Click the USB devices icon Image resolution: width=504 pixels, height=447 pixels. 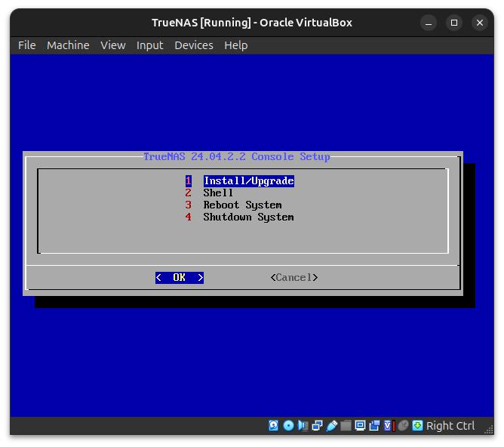[331, 426]
